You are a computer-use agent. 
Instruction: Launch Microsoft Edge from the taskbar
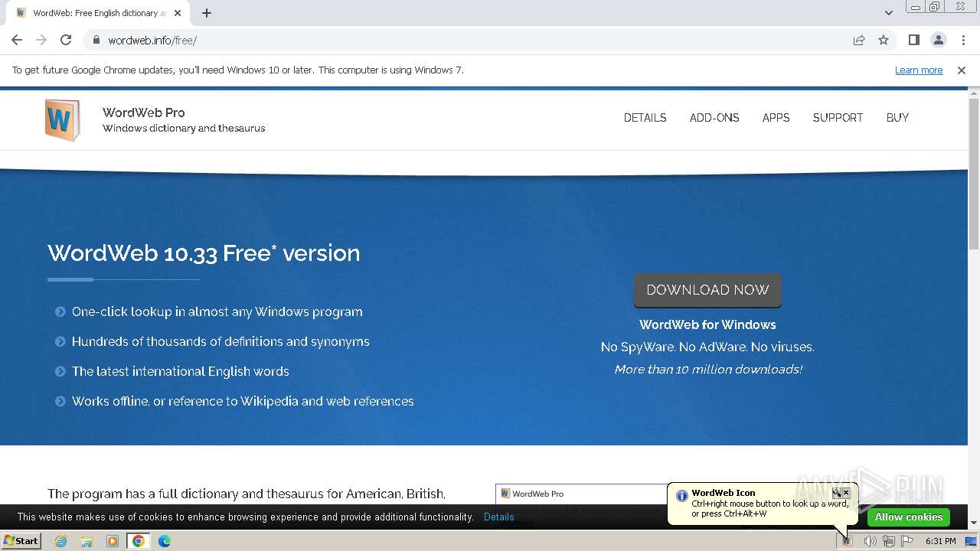(x=165, y=541)
